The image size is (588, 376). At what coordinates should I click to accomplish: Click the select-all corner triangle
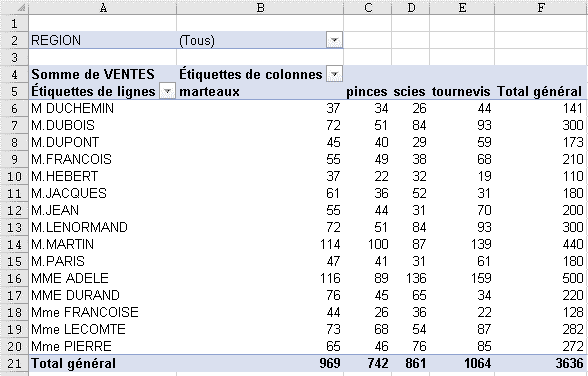15,7
